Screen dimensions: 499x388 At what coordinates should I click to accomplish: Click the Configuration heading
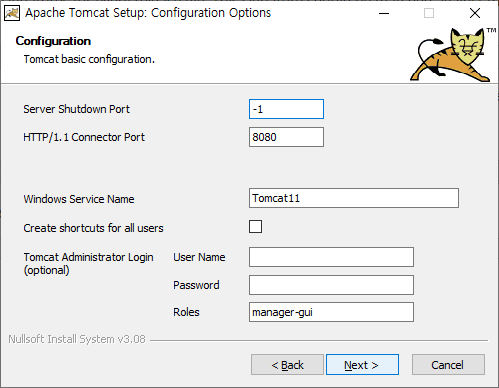[x=53, y=41]
